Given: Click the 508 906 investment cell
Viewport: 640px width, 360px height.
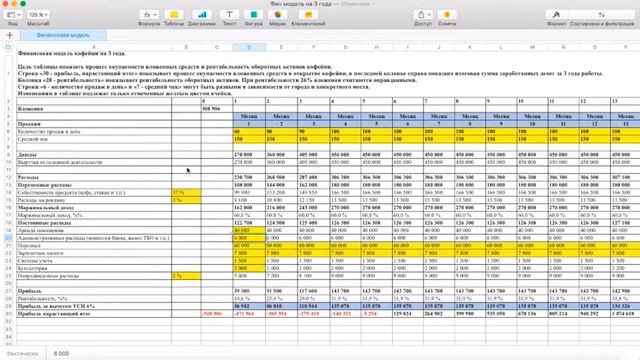Looking at the screenshot, I should click(217, 109).
